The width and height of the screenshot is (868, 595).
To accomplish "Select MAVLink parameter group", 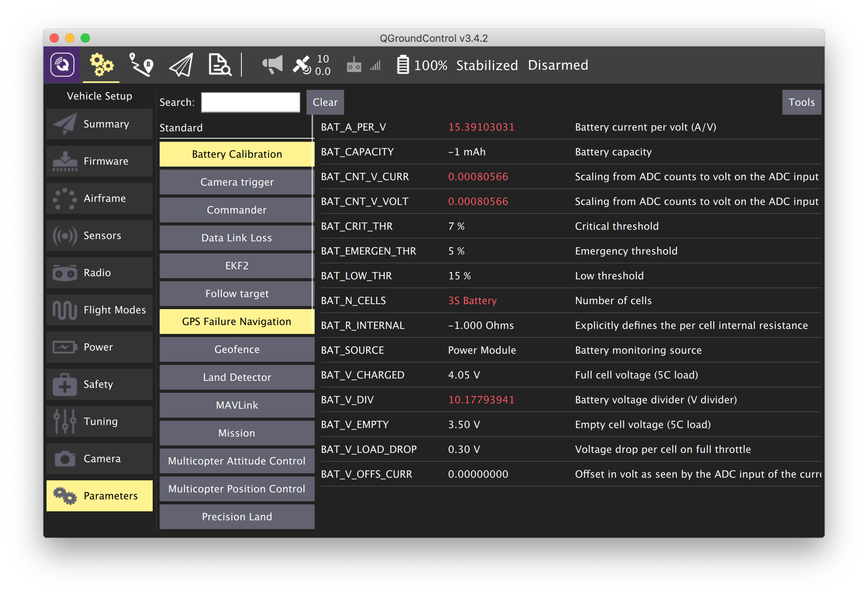I will 237,405.
